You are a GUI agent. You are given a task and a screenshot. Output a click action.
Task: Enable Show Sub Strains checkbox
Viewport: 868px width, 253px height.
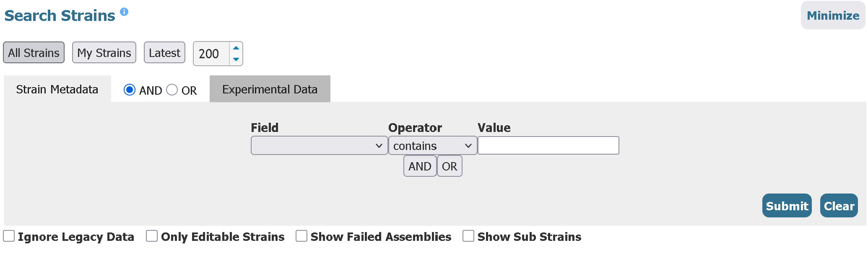pyautogui.click(x=468, y=236)
